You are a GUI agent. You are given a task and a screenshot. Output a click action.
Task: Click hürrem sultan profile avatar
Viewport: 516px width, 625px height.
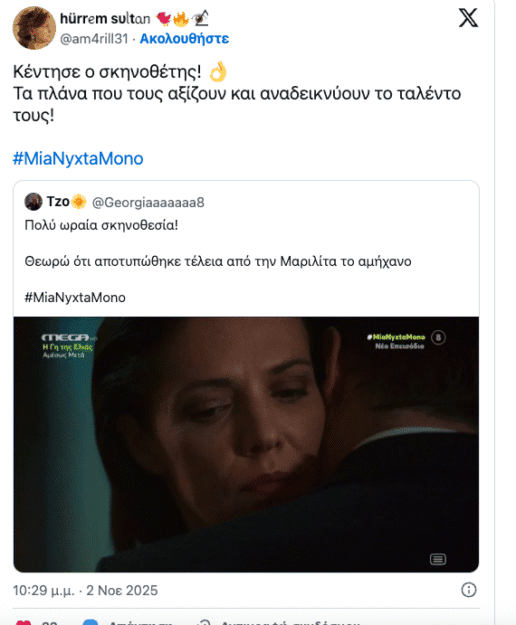pyautogui.click(x=34, y=28)
